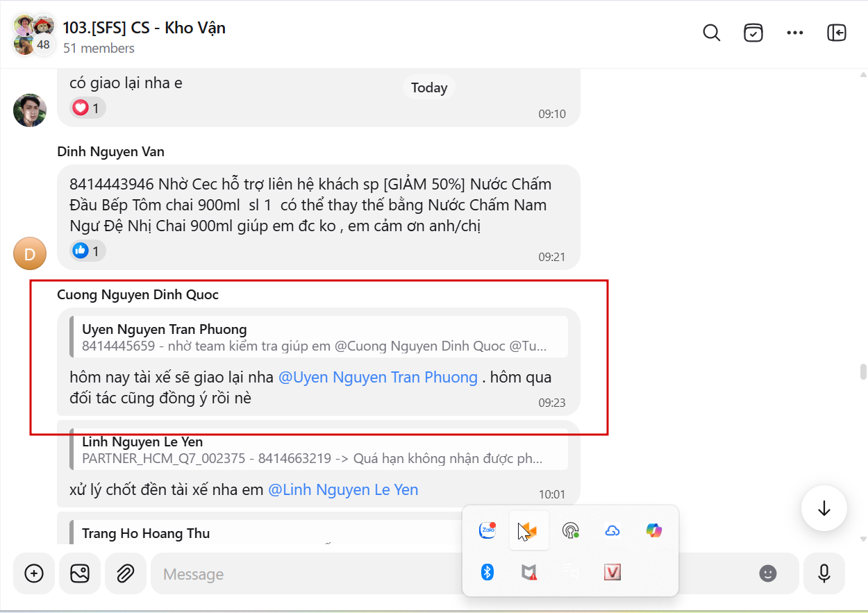Click the vertical scrollbar thumb of the chat
868x613 pixels.
click(x=863, y=372)
